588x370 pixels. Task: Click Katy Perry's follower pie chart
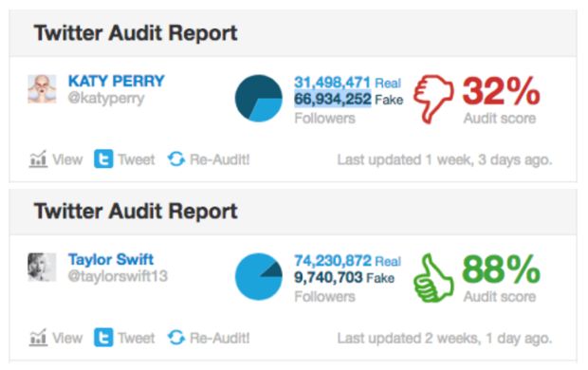258,99
